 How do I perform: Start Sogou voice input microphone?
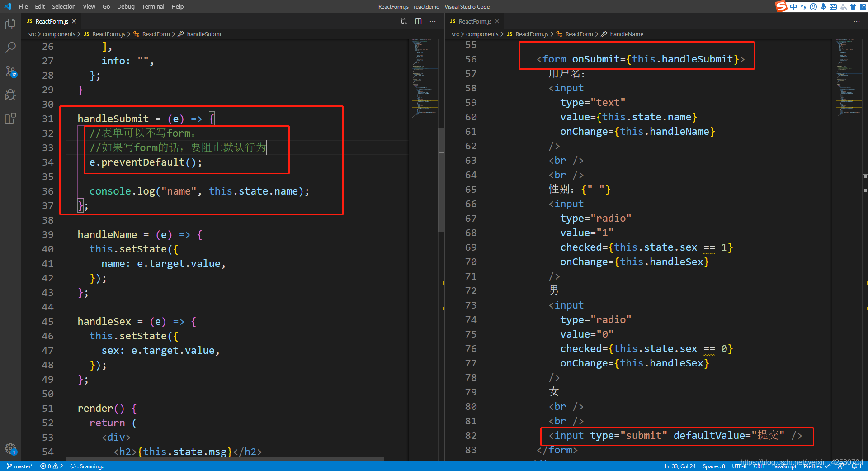(x=823, y=6)
